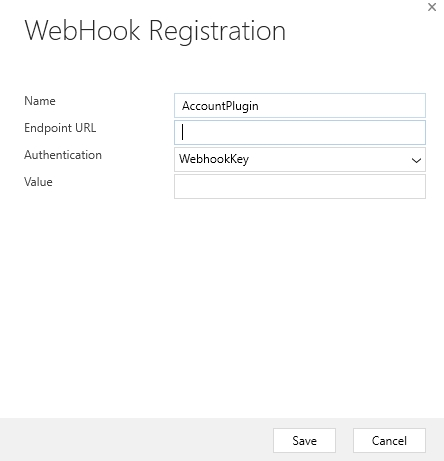Click the dropdown chevron arrow beside WebhookKey
444x461 pixels.
click(x=416, y=160)
